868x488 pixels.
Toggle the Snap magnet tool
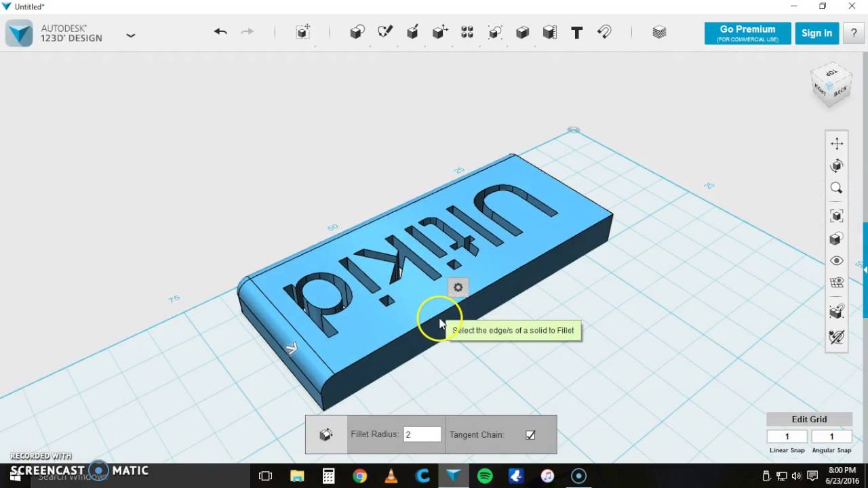(x=604, y=32)
